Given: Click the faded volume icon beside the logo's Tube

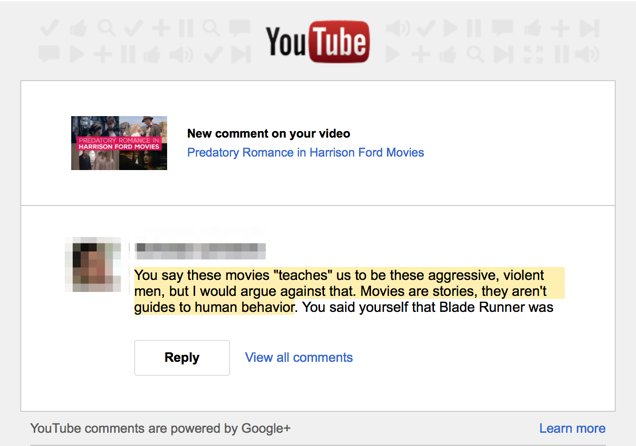Looking at the screenshot, I should click(397, 28).
